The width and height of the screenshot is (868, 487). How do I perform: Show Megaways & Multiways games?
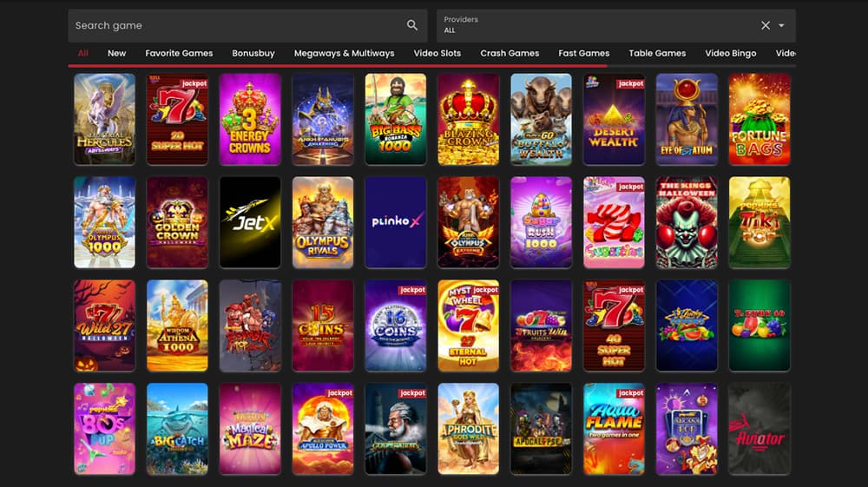pyautogui.click(x=345, y=53)
